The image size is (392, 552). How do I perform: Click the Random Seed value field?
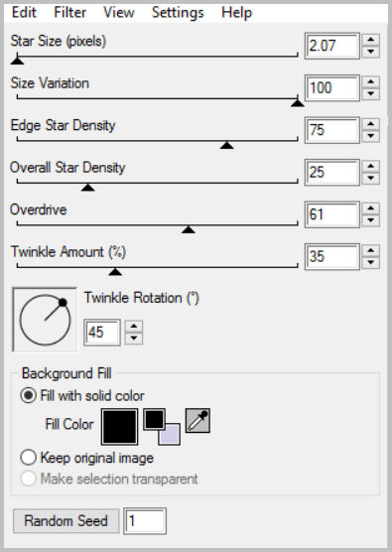point(145,520)
